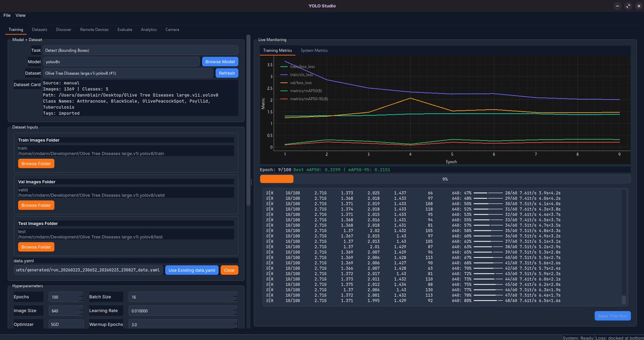Switch to the Discover tab
This screenshot has height=340, width=644.
tap(64, 30)
